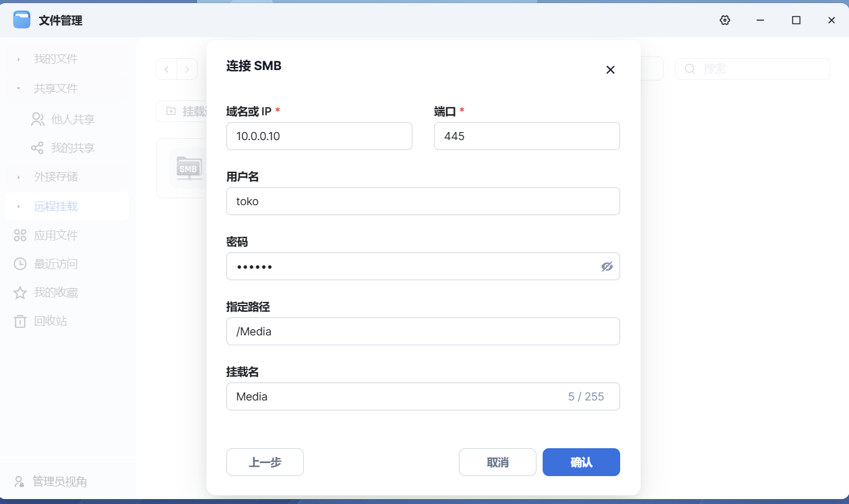Focus the 用户名 field containing toko

coord(423,201)
